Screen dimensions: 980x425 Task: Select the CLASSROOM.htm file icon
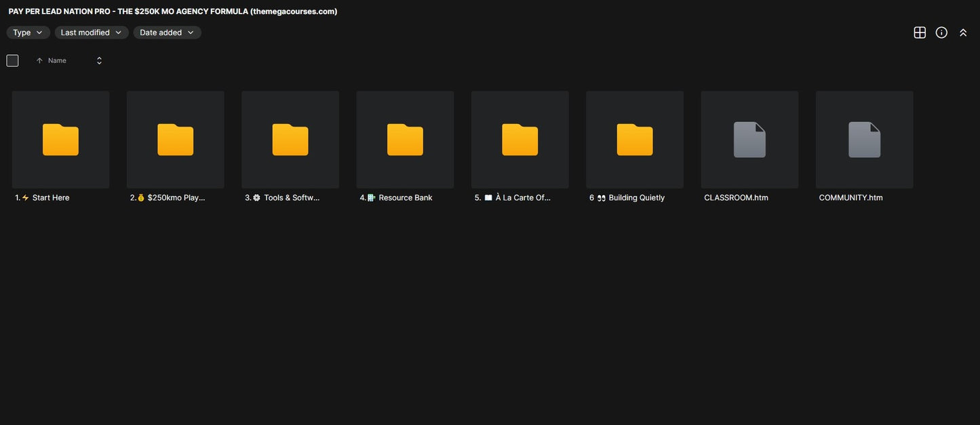pos(749,140)
